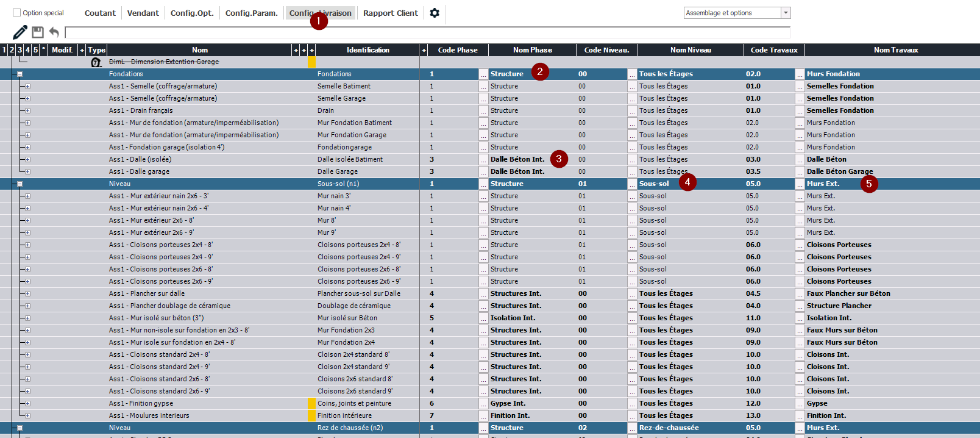The width and height of the screenshot is (980, 438).
Task: Switch to the Coutant tab
Action: (100, 13)
